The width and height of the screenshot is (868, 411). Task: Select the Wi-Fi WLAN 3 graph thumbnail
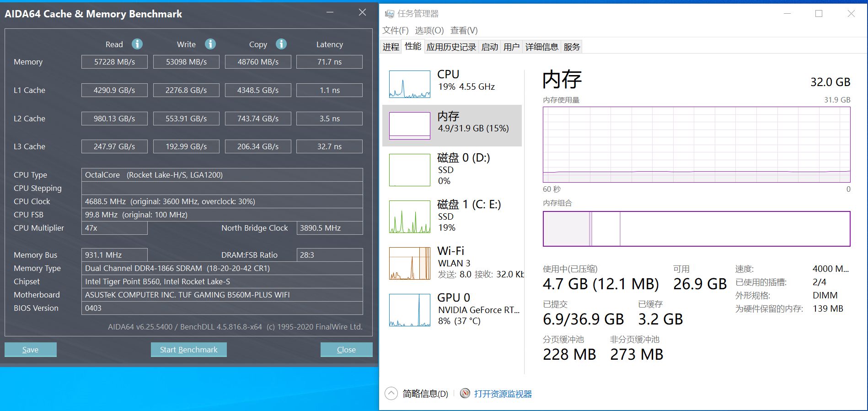pos(410,263)
